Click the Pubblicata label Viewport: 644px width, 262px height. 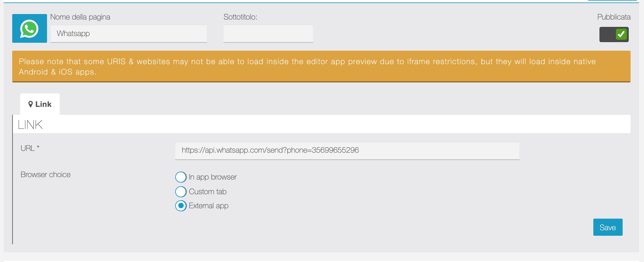coord(614,17)
